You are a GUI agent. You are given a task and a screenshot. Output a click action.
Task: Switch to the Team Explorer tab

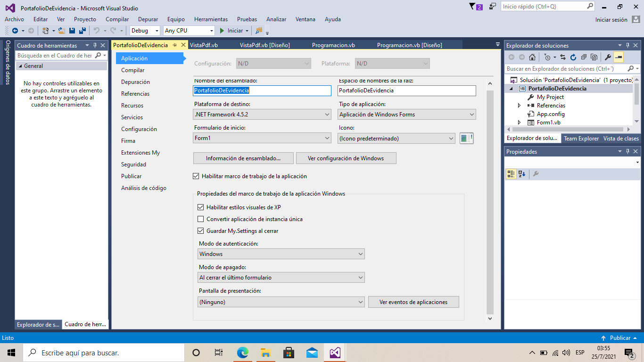pyautogui.click(x=581, y=139)
